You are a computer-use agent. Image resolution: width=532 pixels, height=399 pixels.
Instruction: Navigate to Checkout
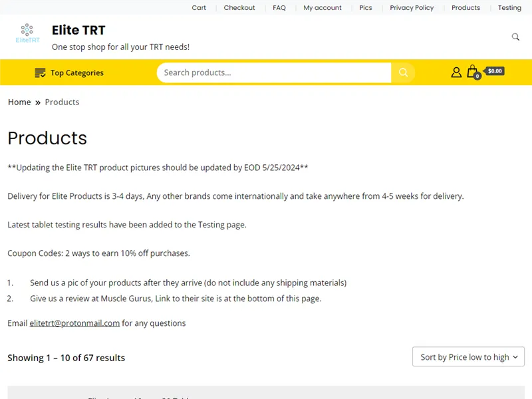[239, 8]
